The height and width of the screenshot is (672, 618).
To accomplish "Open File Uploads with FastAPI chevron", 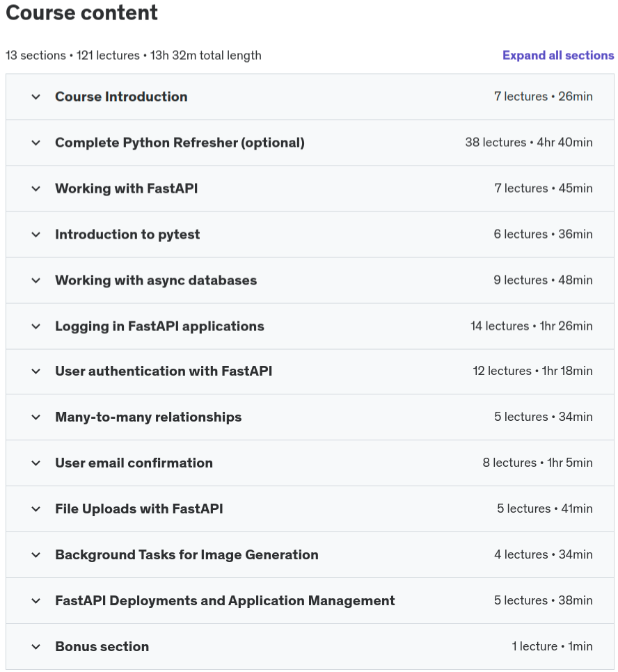I will [x=36, y=509].
